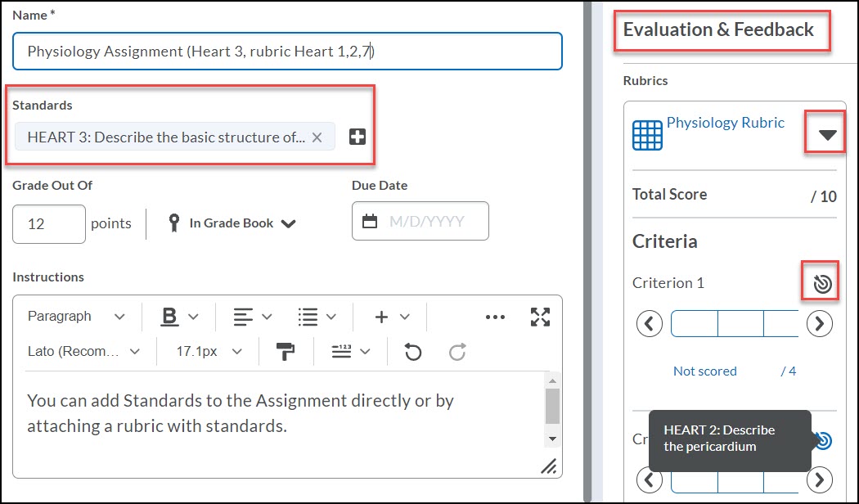Click the insert plus icon in editor

click(x=381, y=317)
